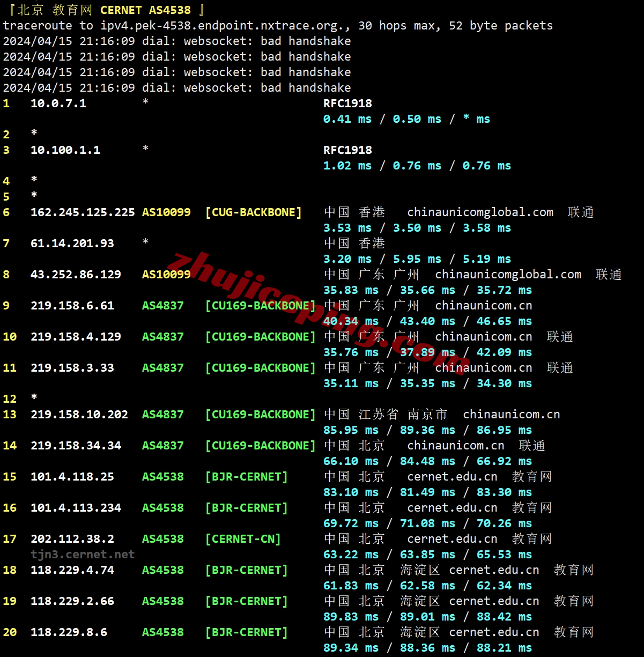Select the IP address 101.4.113.234

click(76, 508)
